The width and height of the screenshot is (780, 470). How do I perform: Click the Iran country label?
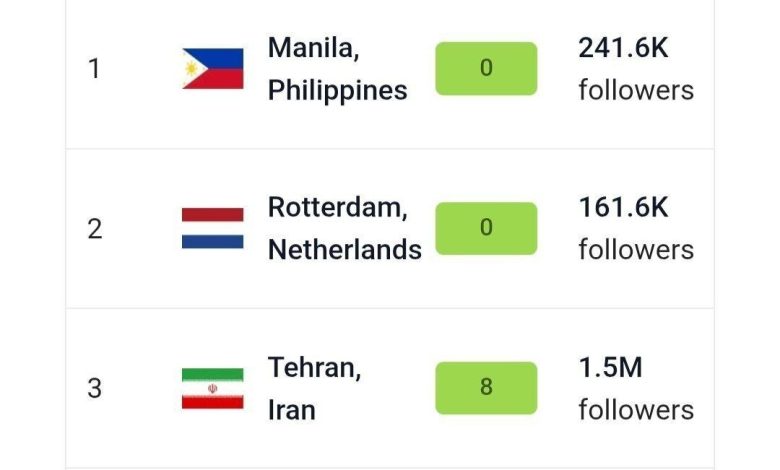(291, 410)
